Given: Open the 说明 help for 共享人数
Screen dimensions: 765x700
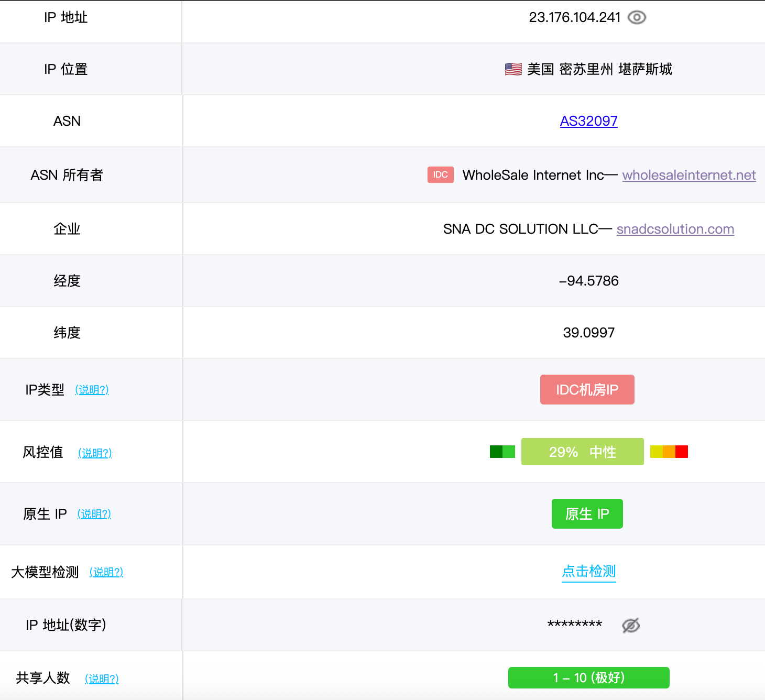Looking at the screenshot, I should click(x=102, y=679).
